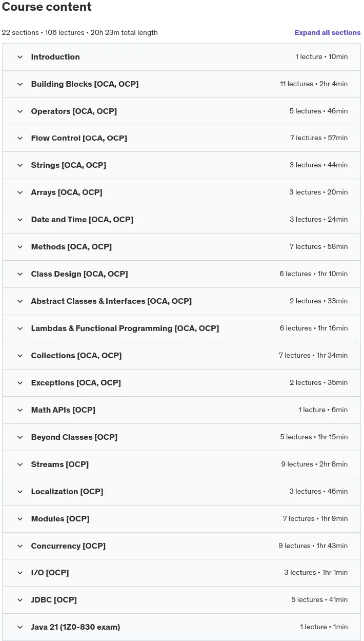This screenshot has width=364, height=641.
Task: Select the Exceptions [OCA, OCP] section heading
Action: (76, 383)
